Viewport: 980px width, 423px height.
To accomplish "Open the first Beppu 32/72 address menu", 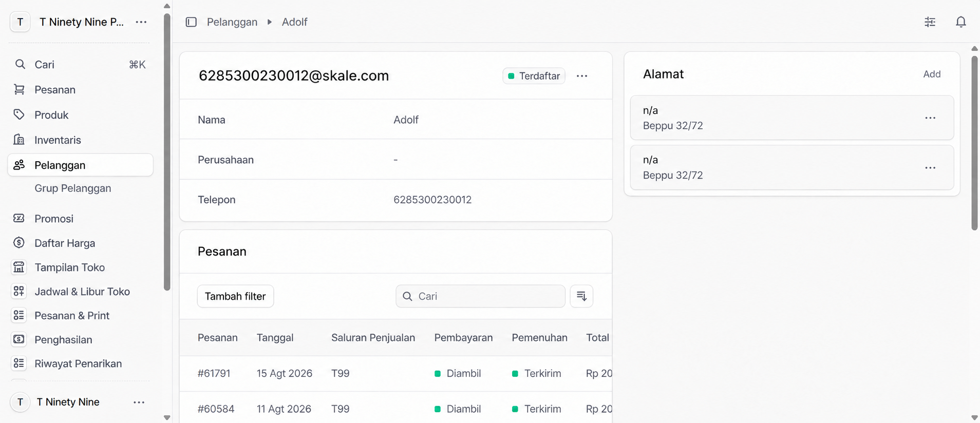I will [930, 118].
